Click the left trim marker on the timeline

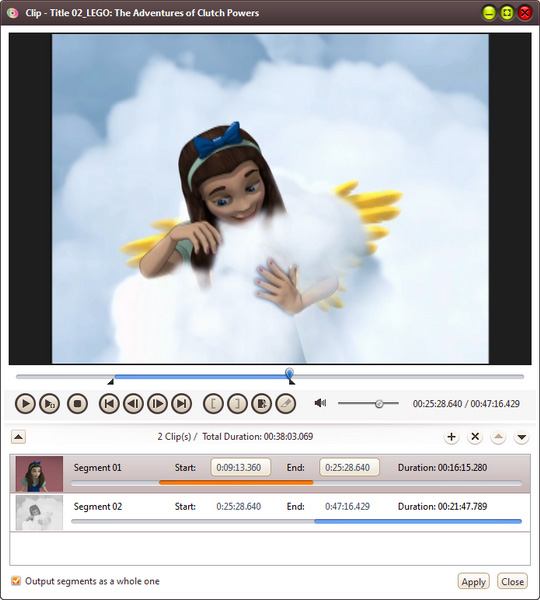[x=111, y=382]
